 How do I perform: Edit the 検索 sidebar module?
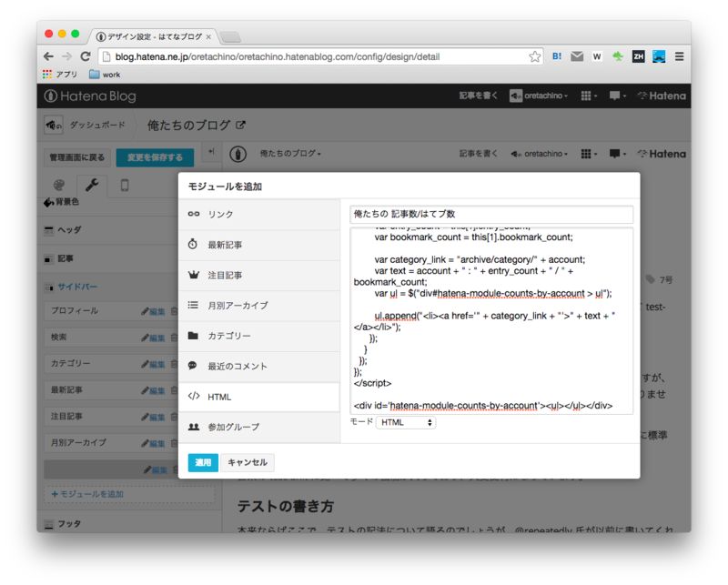[153, 338]
